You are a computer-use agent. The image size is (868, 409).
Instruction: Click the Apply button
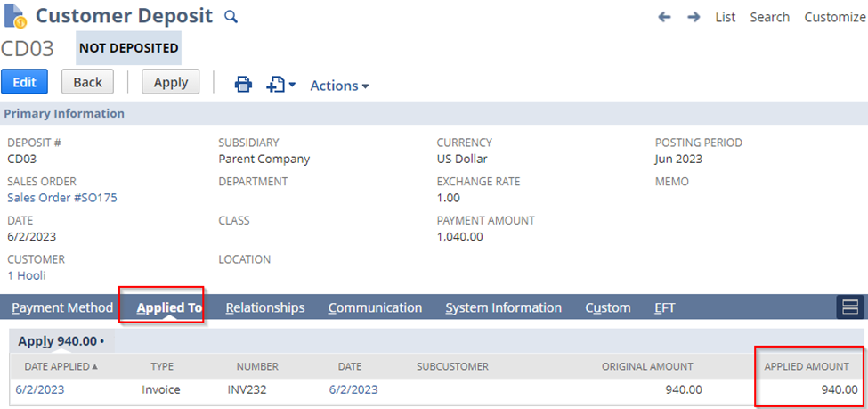[171, 82]
